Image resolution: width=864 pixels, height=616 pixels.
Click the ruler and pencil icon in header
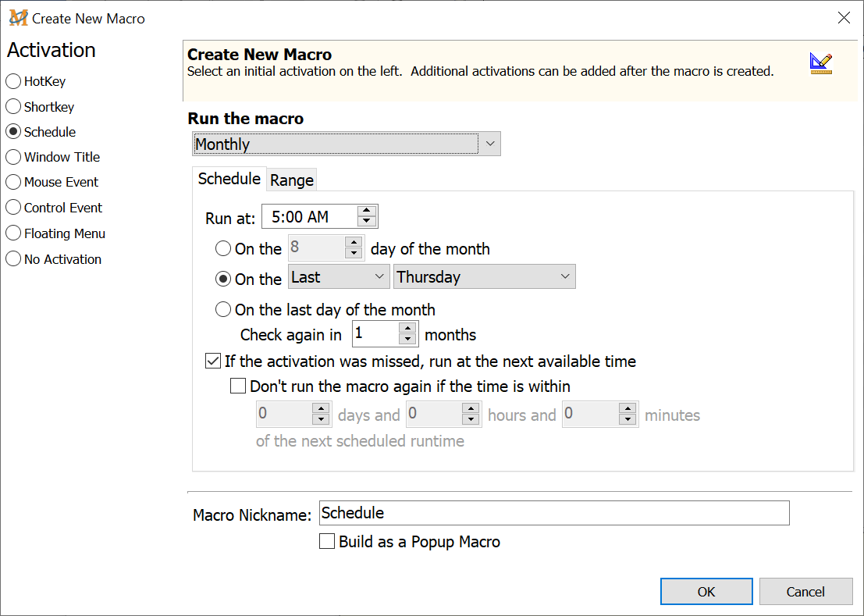pos(820,63)
